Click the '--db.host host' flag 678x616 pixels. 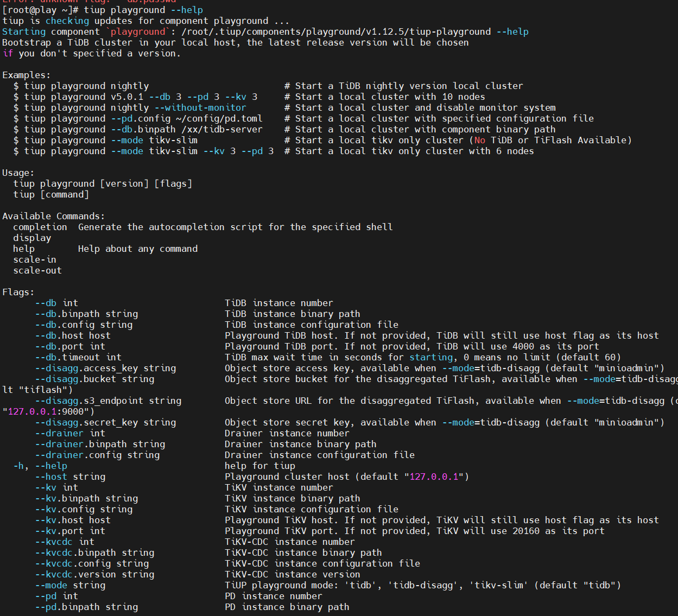73,335
